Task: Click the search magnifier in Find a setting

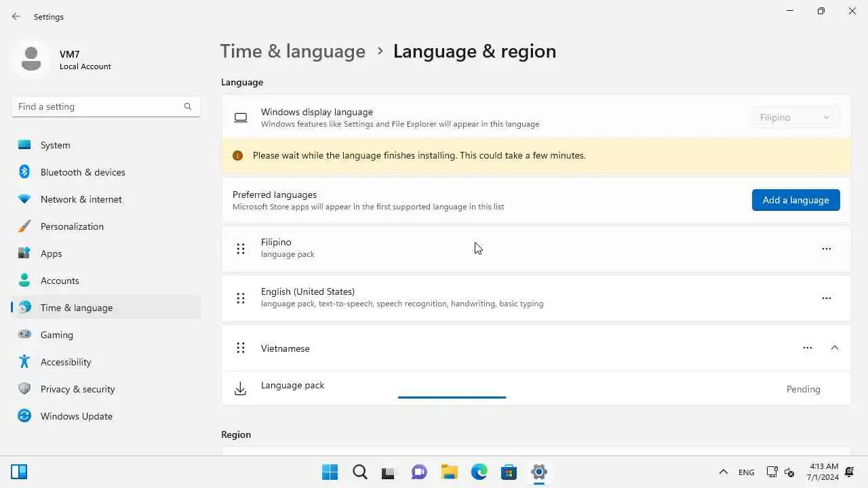Action: click(188, 106)
